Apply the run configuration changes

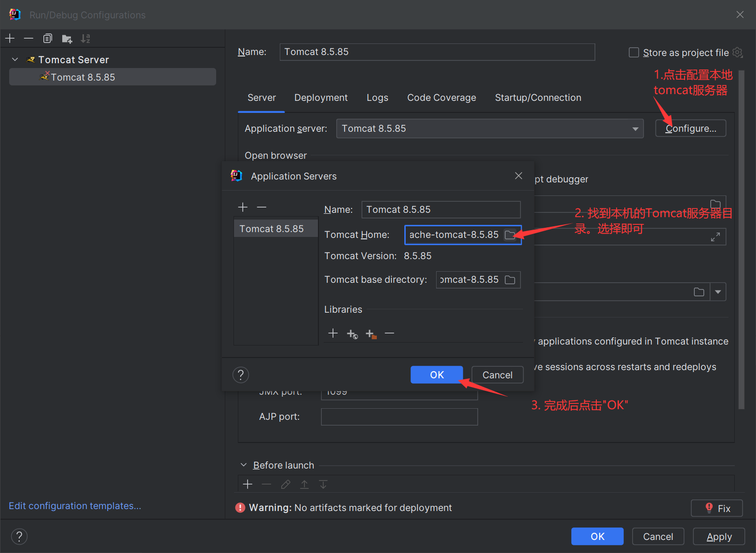719,536
